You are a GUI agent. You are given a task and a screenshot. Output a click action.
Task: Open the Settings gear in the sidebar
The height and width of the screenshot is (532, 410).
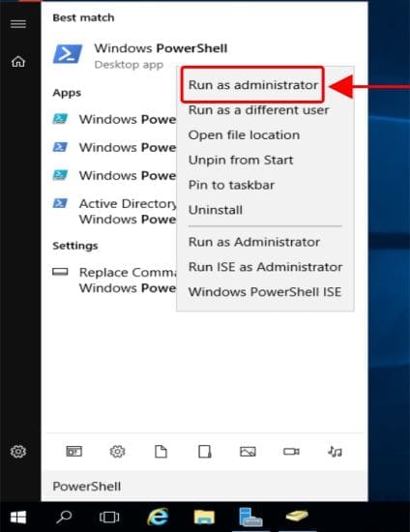[x=18, y=452]
